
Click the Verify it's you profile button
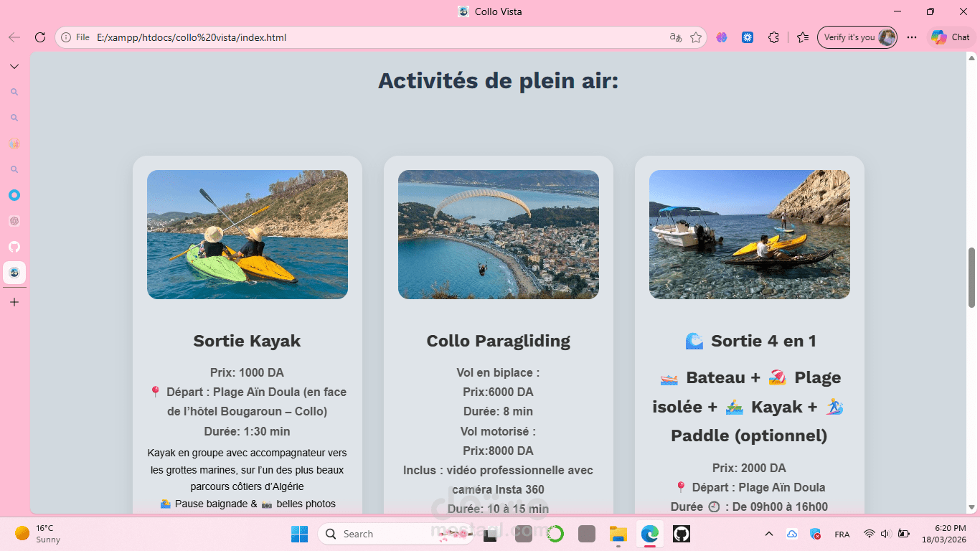pos(857,37)
